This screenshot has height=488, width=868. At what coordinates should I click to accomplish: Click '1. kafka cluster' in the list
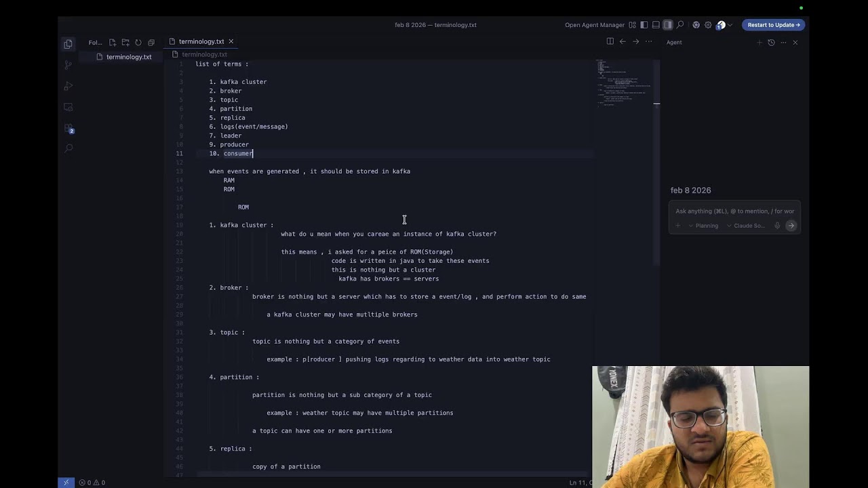pos(238,82)
